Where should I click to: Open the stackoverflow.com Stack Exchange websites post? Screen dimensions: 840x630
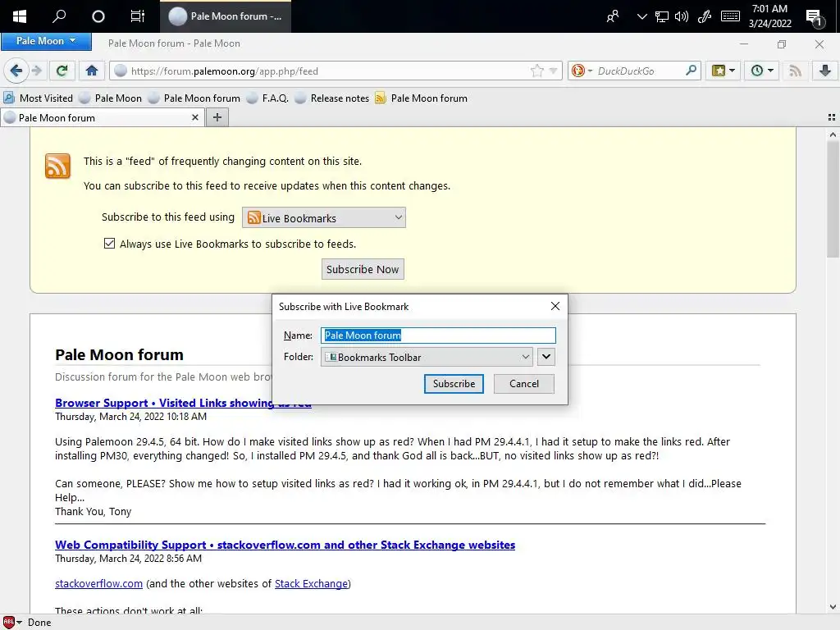(x=285, y=545)
